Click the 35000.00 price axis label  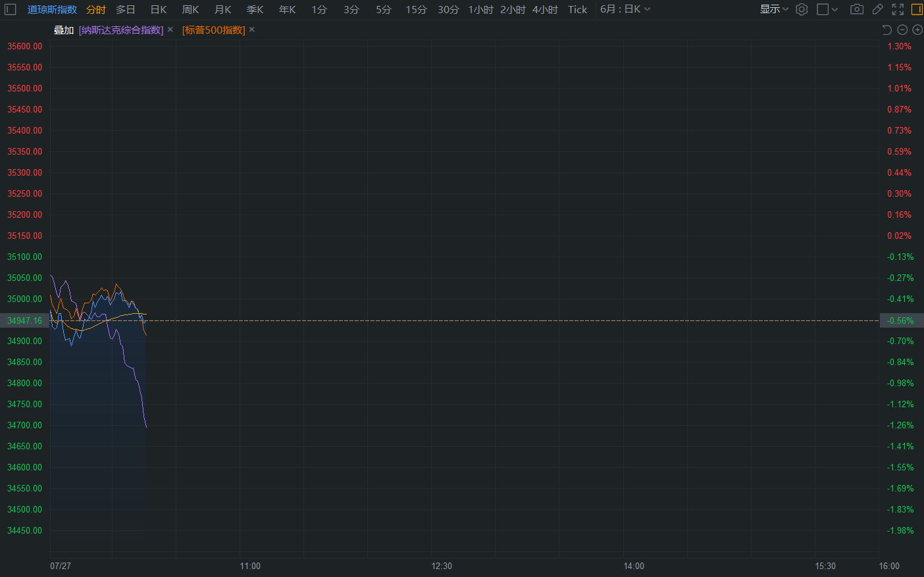click(24, 299)
